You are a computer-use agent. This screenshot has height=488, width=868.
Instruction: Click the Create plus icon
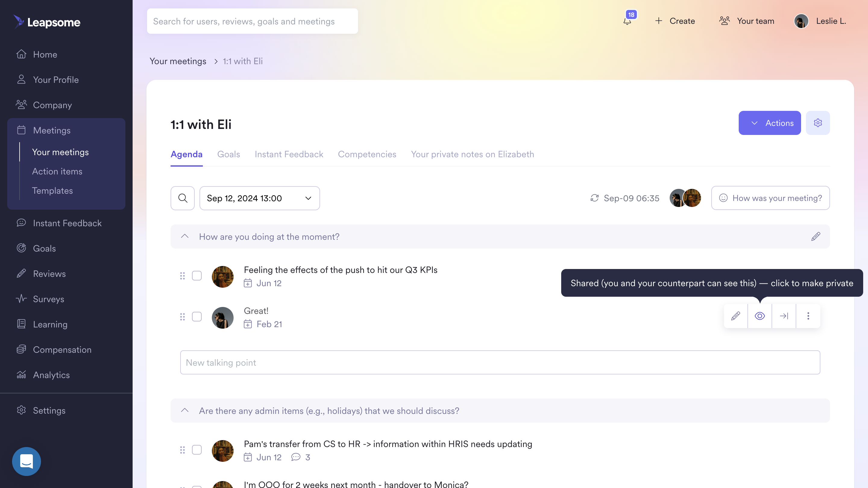tap(659, 21)
